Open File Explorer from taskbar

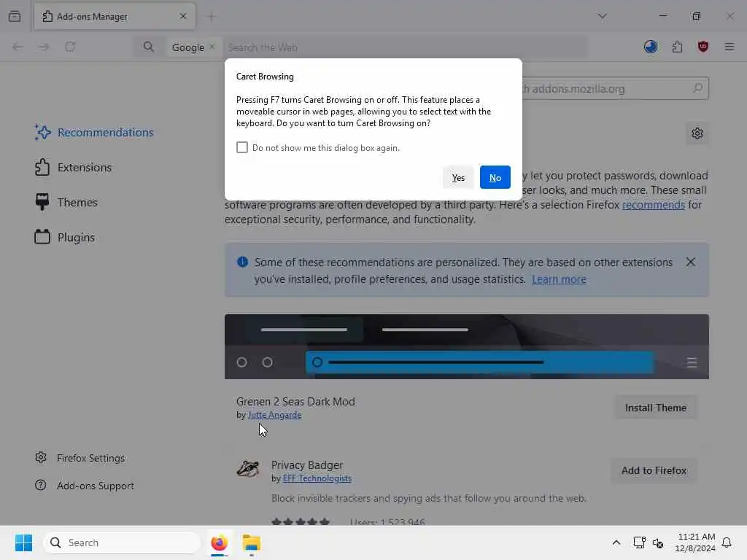coord(252,542)
